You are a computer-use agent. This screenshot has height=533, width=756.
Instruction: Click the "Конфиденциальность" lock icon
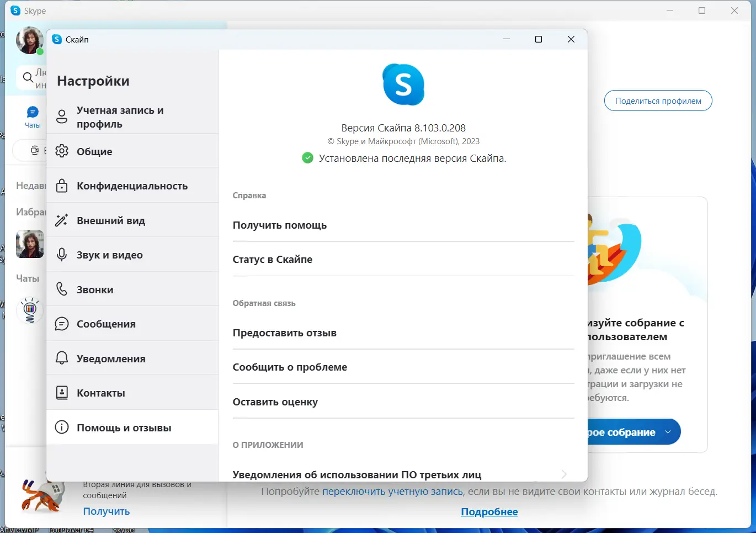[x=62, y=186]
